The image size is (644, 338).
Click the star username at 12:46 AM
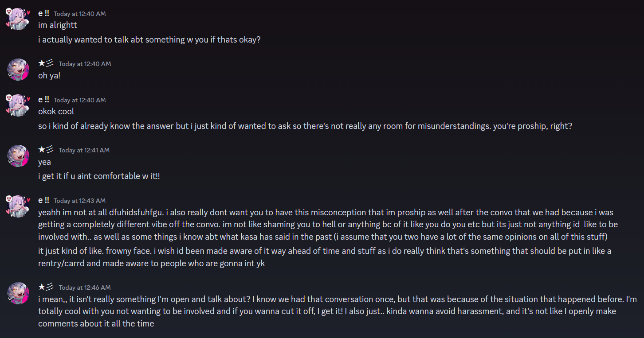(x=46, y=287)
